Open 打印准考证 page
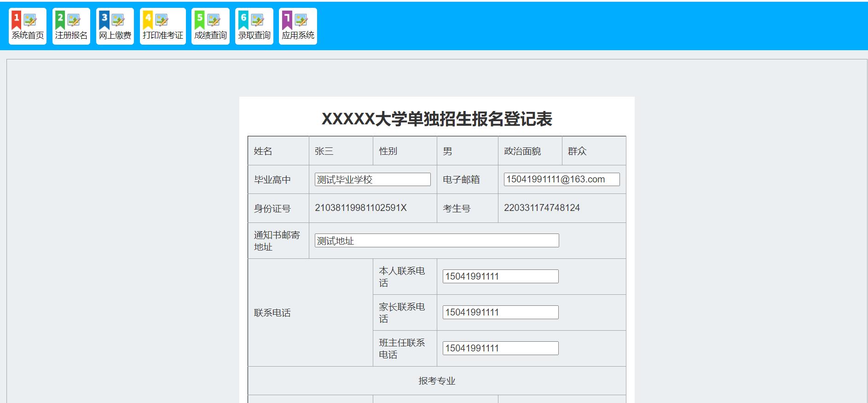 click(163, 26)
